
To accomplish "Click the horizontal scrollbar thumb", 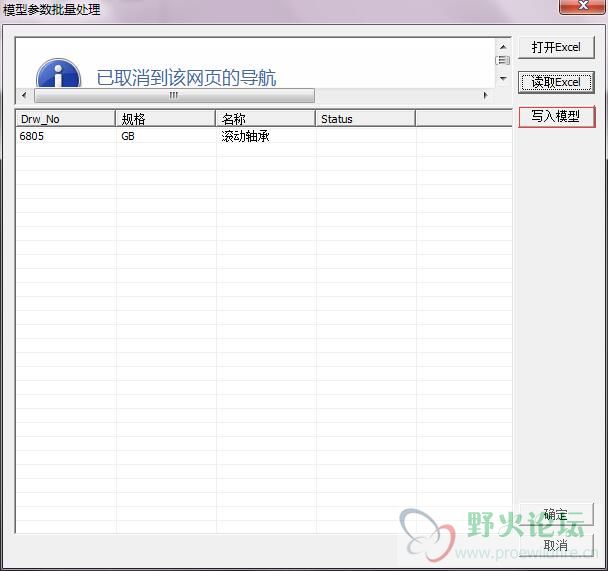I will (x=174, y=95).
